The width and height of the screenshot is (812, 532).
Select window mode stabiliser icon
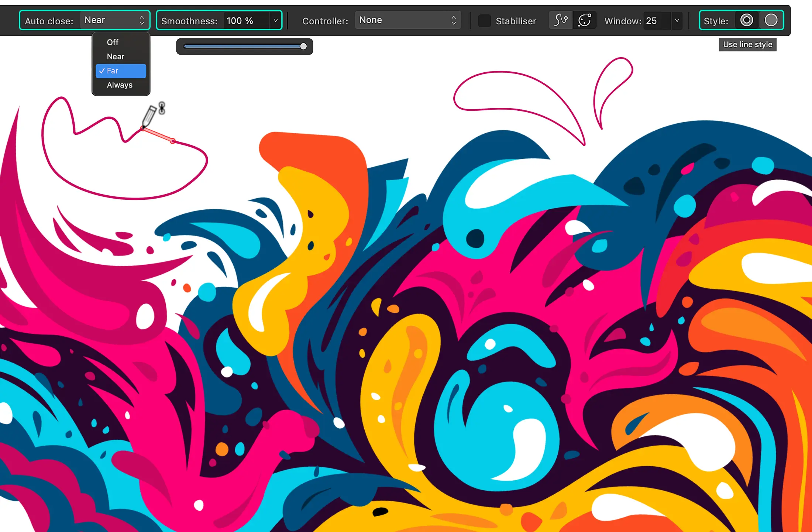pyautogui.click(x=585, y=20)
